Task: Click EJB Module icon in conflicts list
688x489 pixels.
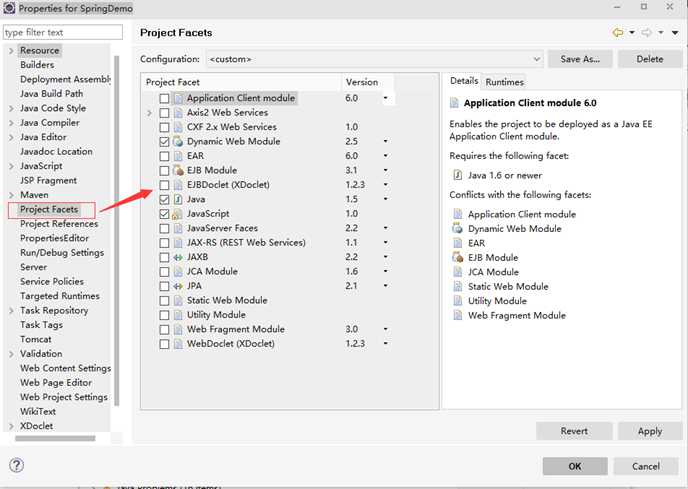Action: tap(457, 257)
